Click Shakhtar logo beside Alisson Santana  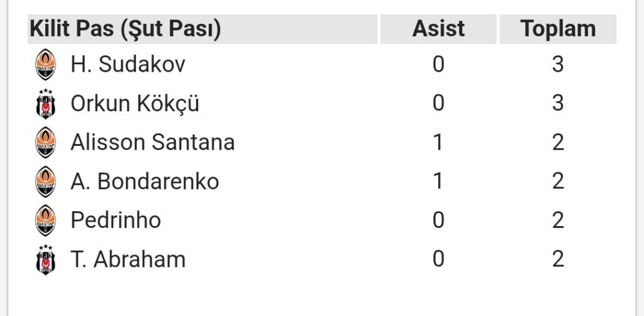coord(45,143)
